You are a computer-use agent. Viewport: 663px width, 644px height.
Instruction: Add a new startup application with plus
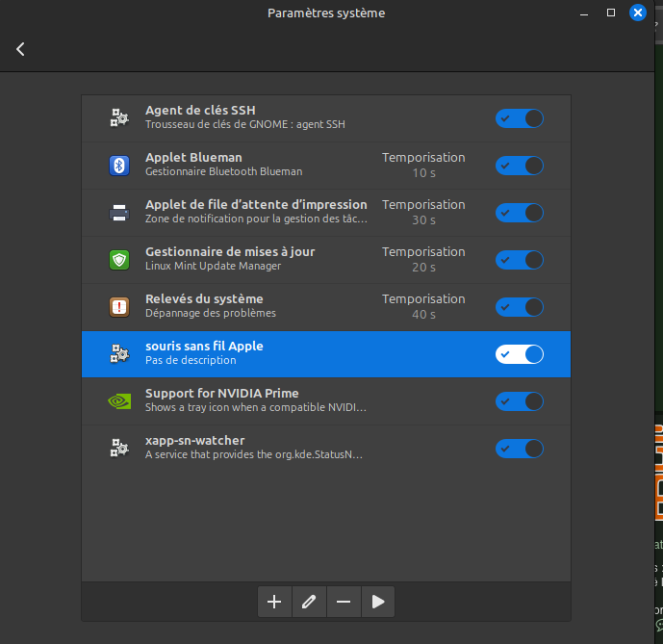[x=274, y=602]
